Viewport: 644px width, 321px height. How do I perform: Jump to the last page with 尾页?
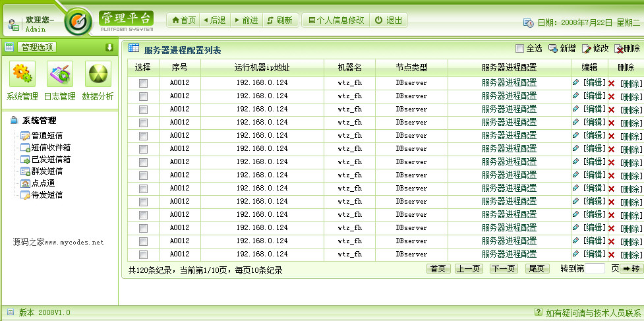pyautogui.click(x=537, y=269)
